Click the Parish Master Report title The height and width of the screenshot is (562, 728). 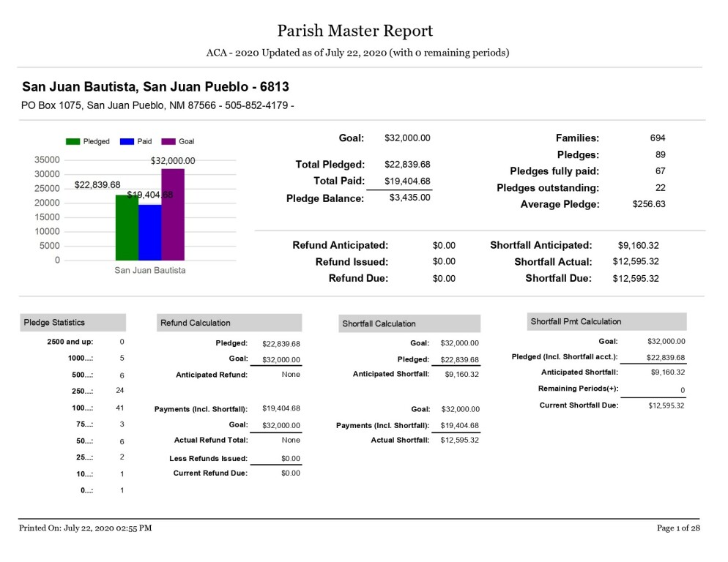355,31
